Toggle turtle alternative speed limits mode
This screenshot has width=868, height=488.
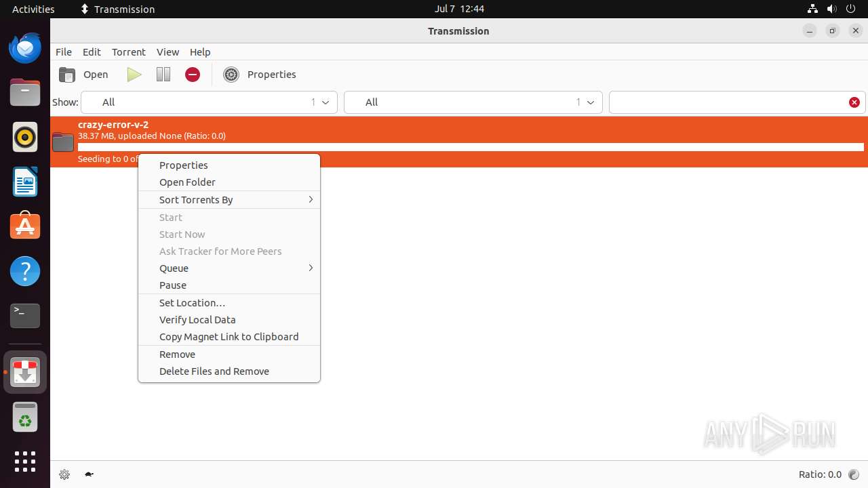tap(89, 474)
